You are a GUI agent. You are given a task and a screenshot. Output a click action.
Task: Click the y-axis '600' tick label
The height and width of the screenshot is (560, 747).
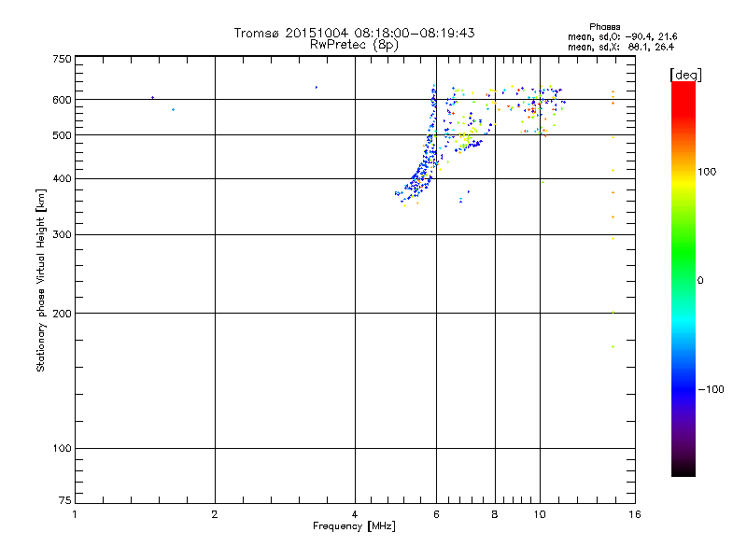(x=63, y=100)
